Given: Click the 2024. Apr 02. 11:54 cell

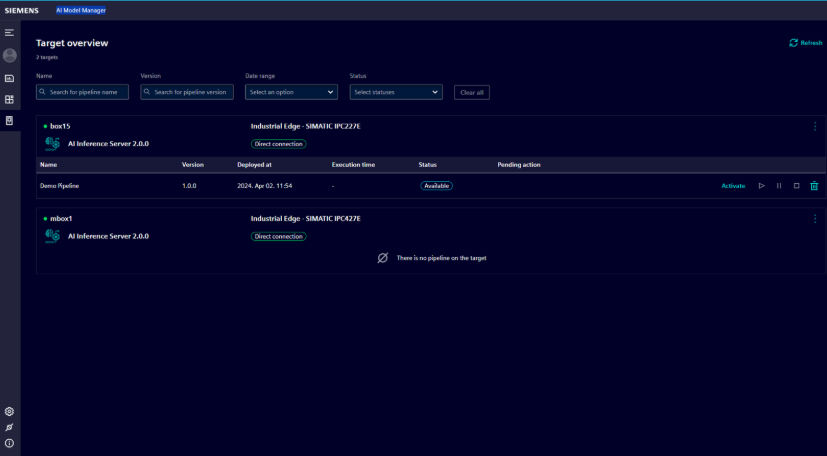Looking at the screenshot, I should tap(265, 186).
